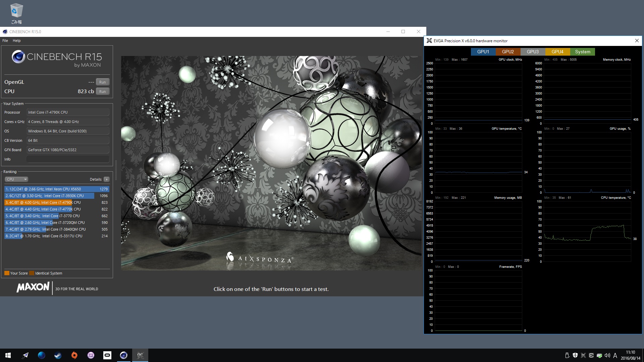
Task: Open the circular E tray icon
Action: tap(591, 355)
